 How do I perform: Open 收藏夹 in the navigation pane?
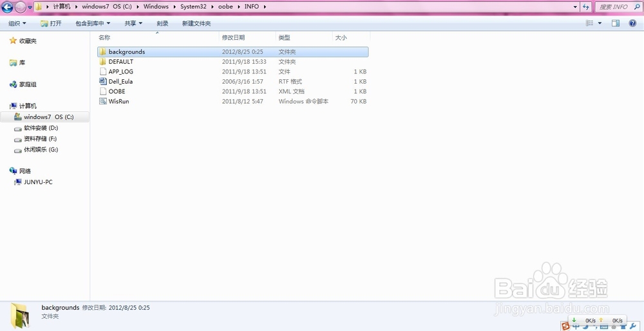(x=28, y=41)
